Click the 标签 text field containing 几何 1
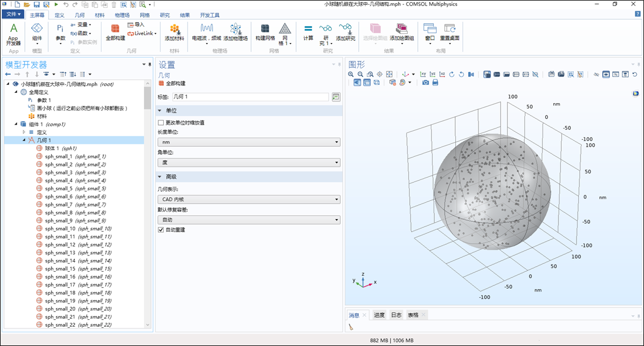Viewport: 644px width, 346px height. [250, 97]
